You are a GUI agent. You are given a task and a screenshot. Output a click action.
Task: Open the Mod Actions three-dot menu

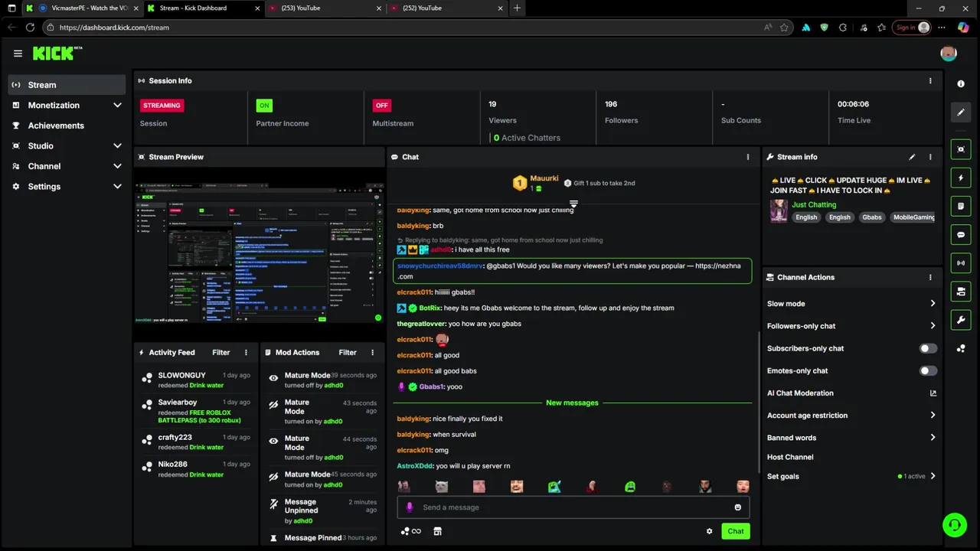(x=372, y=353)
